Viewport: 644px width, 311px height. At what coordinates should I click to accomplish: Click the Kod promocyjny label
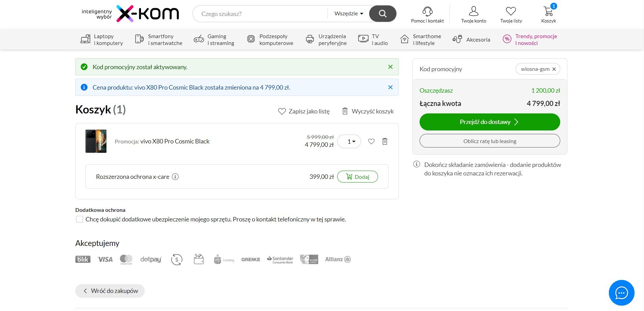coord(441,69)
